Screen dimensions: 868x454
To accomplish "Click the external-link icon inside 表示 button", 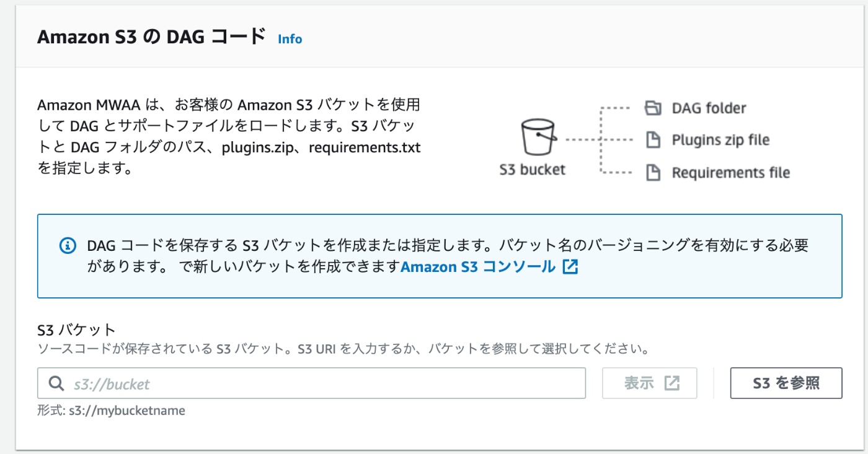I will 672,383.
